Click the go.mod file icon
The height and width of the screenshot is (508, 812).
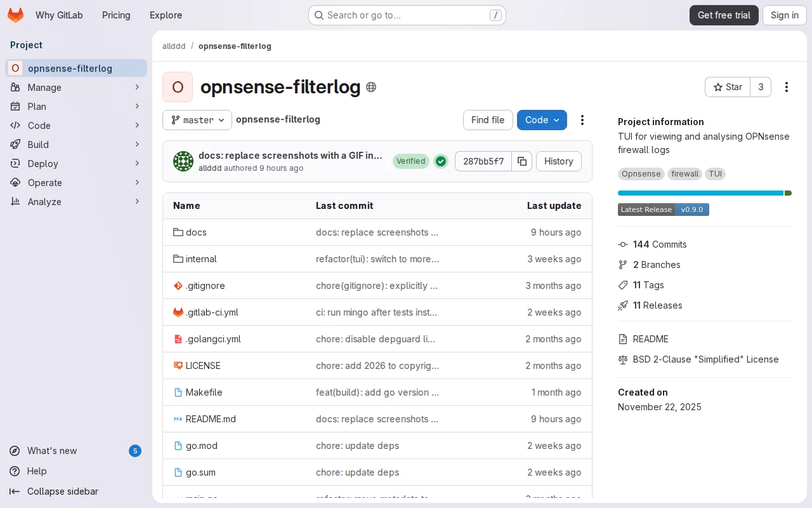[x=178, y=446]
